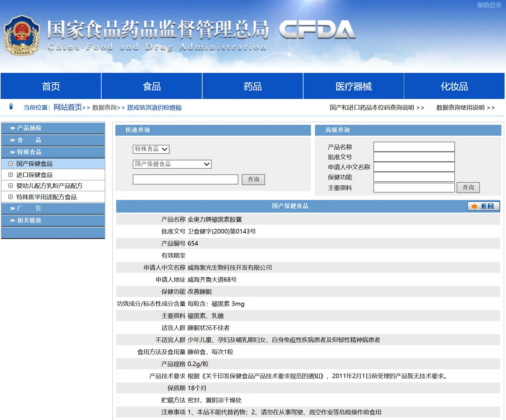Focus the quick search text field
This screenshot has width=506, height=420.
[x=186, y=179]
